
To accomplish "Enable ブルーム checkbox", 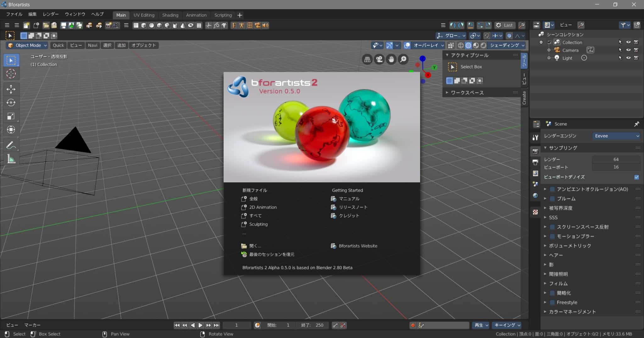I will [552, 198].
